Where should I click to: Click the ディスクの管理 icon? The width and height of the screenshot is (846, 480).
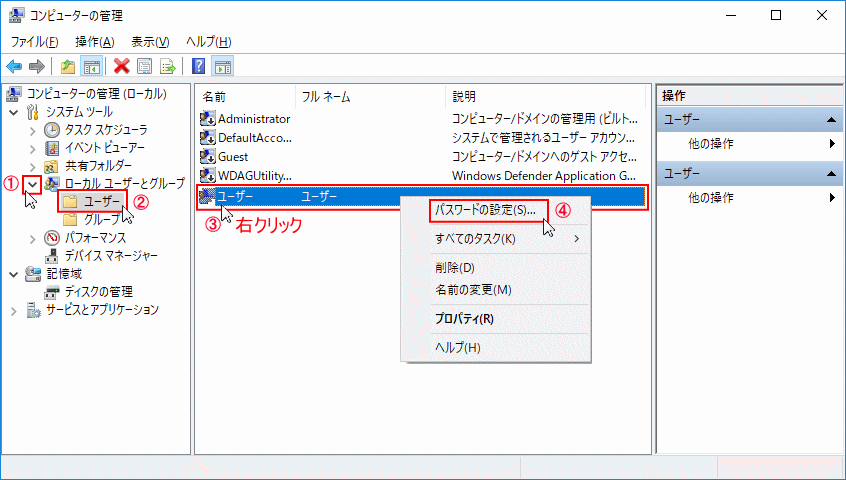pos(52,292)
